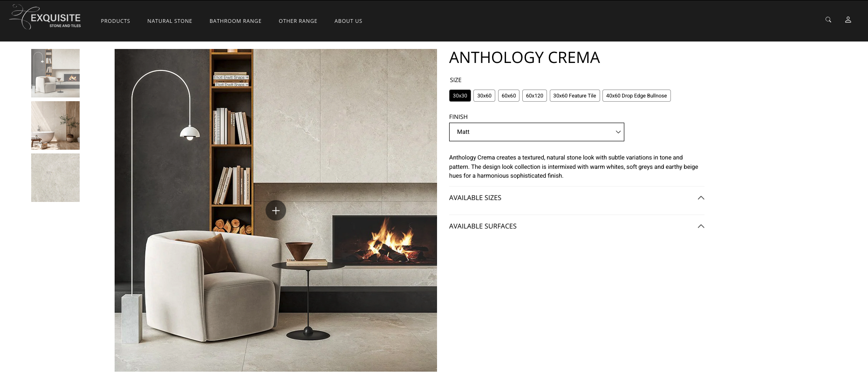
Task: Click the Exquisite Stone and Tiles logo
Action: [46, 17]
